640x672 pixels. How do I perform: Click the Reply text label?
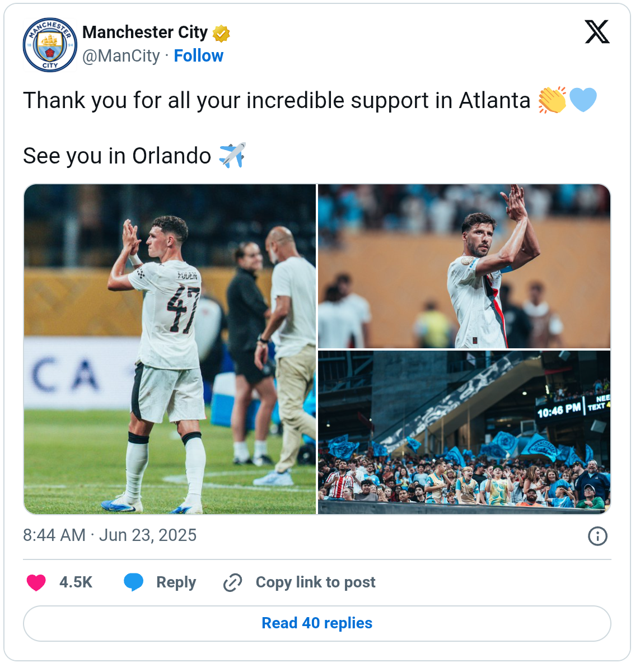coord(176,582)
